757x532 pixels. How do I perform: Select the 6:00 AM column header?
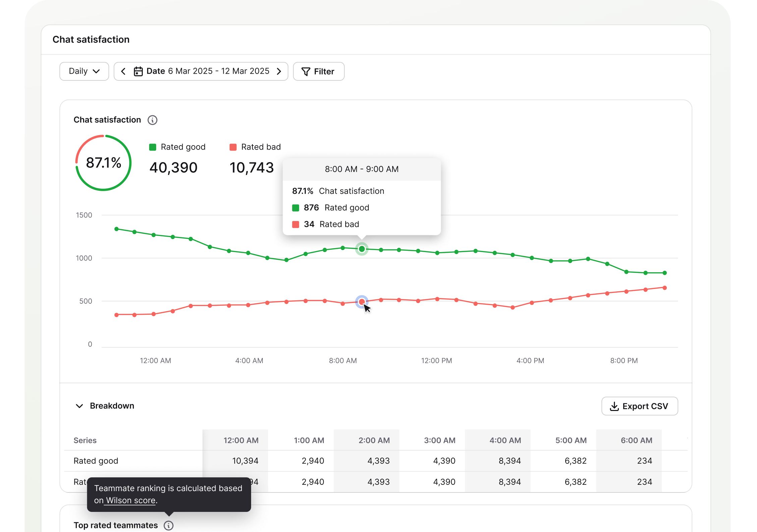[x=636, y=440]
